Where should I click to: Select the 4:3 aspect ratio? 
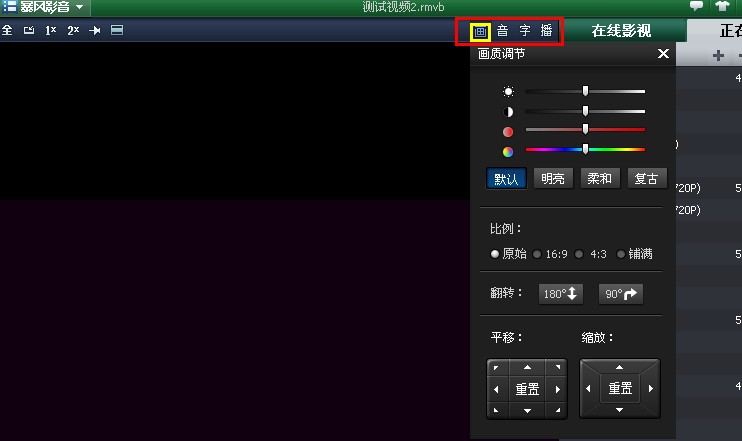(x=591, y=254)
